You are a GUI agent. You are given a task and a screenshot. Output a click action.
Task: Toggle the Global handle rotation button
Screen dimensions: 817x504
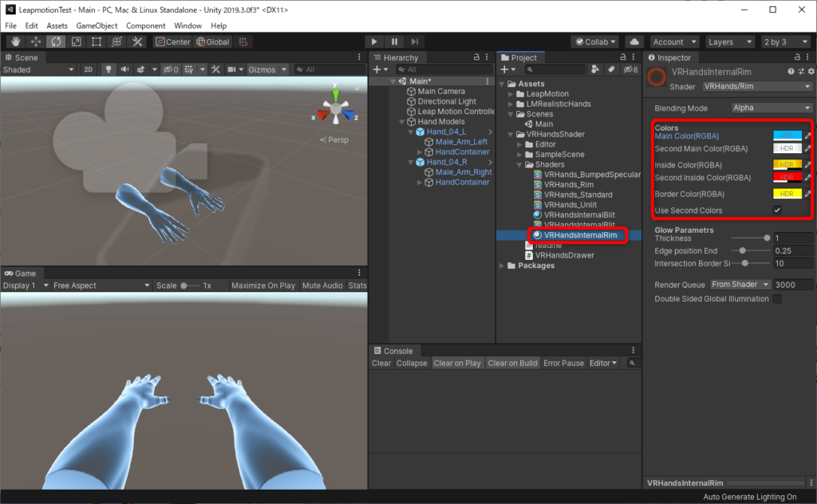(212, 41)
